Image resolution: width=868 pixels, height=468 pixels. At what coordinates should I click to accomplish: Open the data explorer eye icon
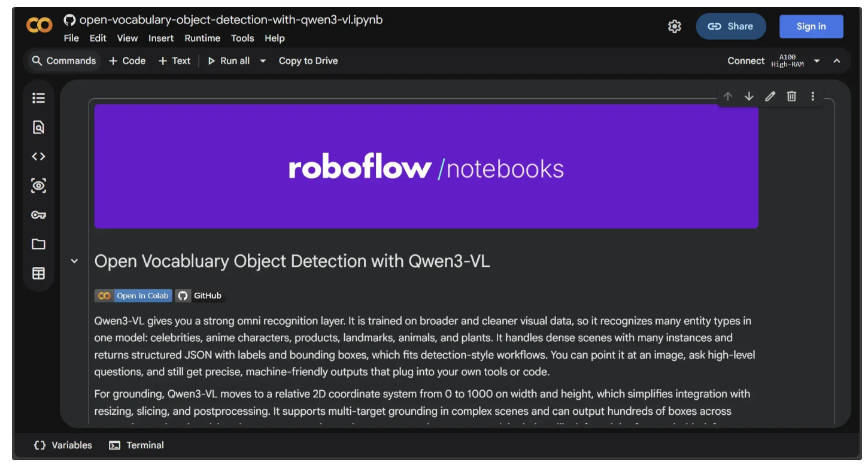[38, 186]
